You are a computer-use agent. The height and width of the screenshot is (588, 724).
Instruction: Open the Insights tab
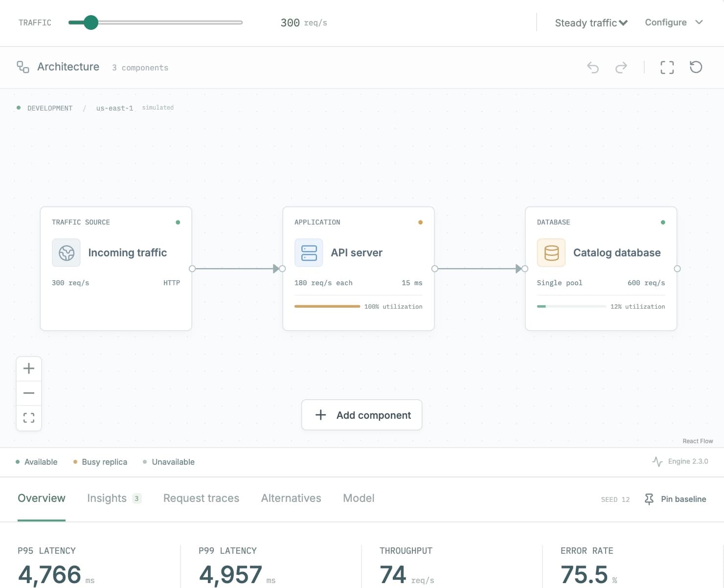coord(114,498)
